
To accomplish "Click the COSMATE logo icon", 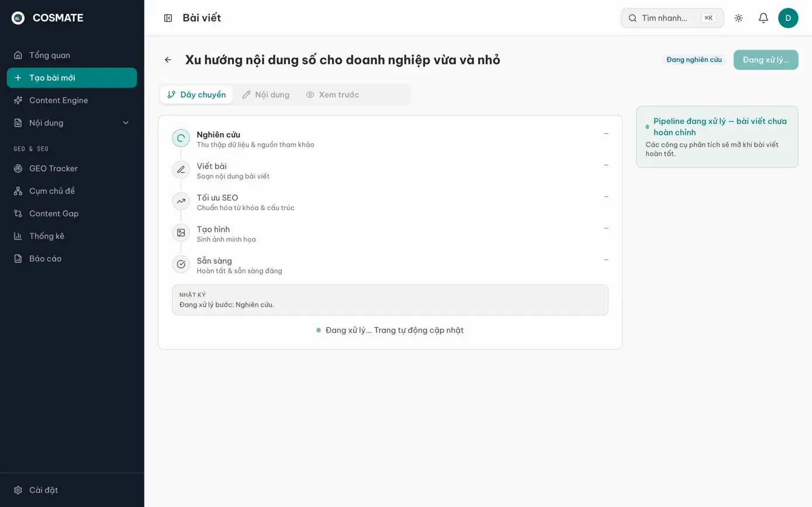I will coord(18,18).
